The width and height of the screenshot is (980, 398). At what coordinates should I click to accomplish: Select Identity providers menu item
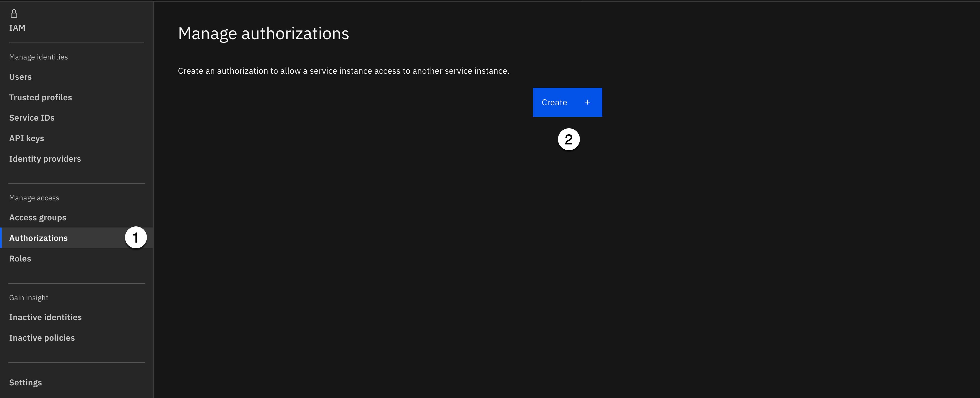[x=45, y=159]
